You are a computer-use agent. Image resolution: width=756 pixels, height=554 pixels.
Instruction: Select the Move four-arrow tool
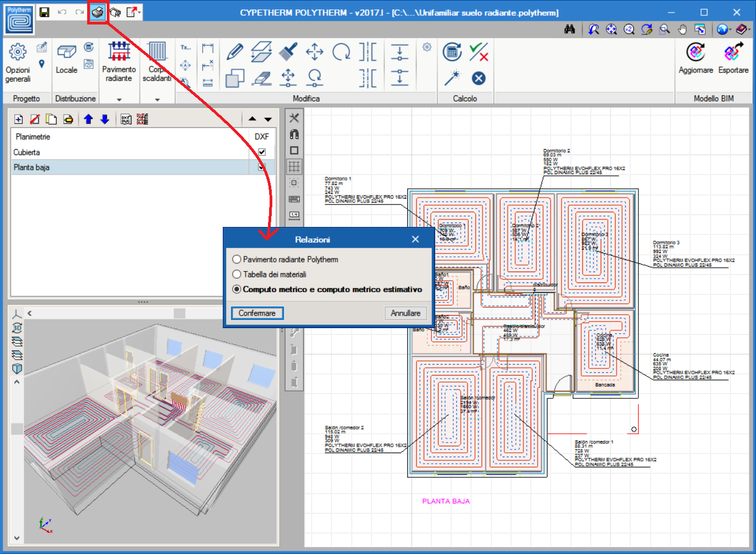tap(314, 52)
